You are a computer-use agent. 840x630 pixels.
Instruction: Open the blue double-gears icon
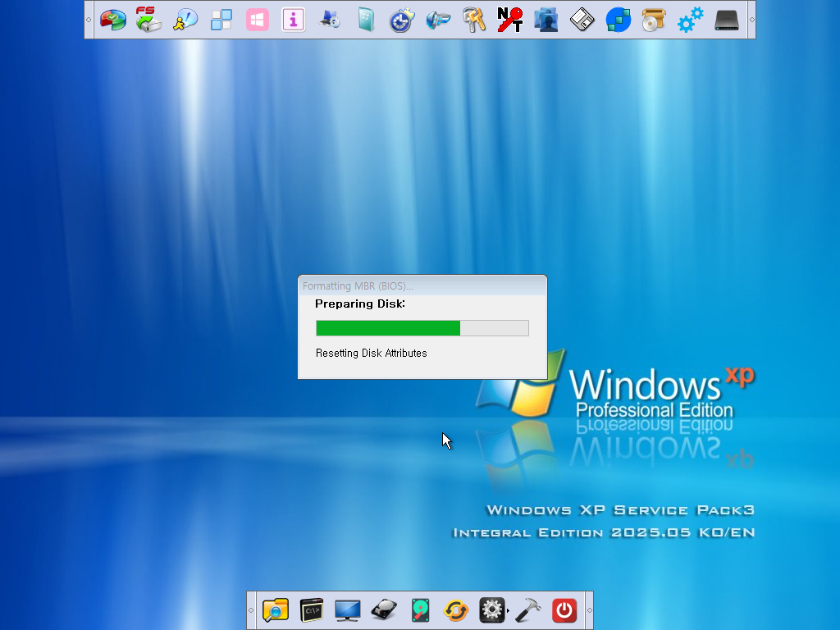pyautogui.click(x=691, y=20)
